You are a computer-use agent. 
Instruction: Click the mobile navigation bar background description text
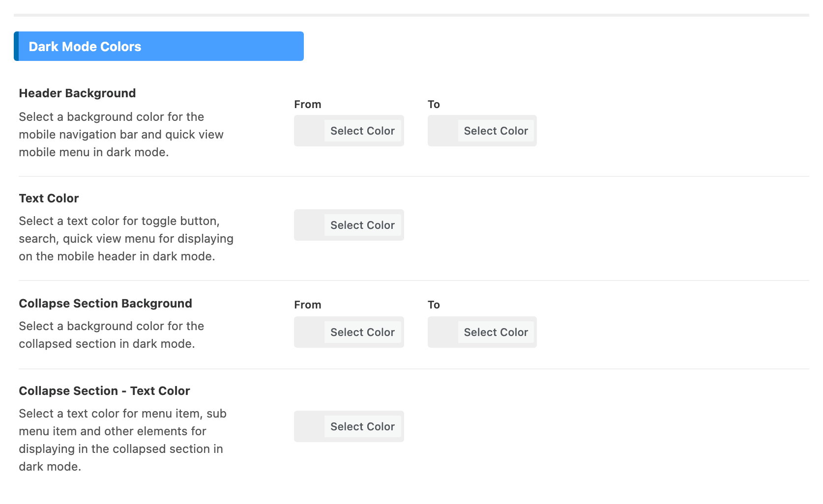(121, 135)
